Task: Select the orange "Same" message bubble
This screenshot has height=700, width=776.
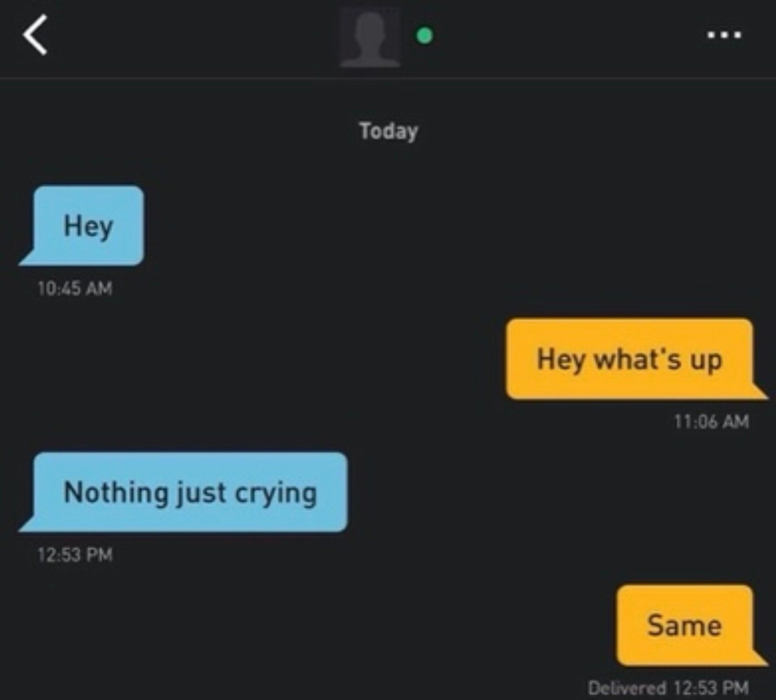Action: point(692,626)
